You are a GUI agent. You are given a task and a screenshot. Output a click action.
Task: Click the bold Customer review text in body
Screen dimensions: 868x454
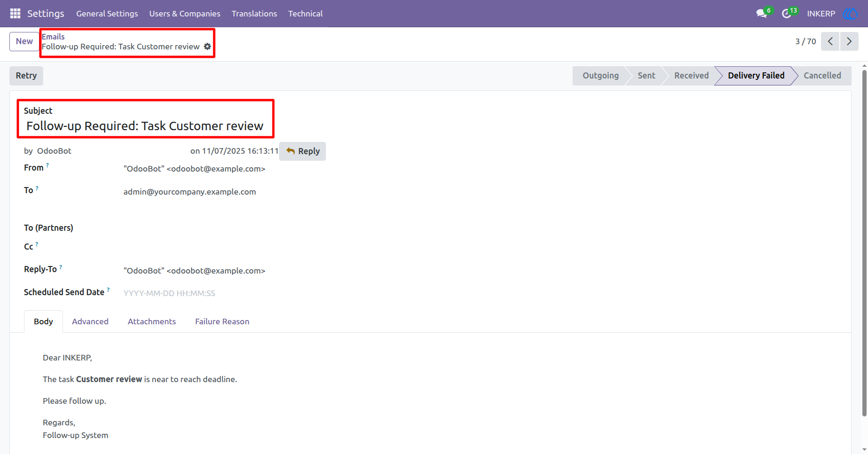109,379
